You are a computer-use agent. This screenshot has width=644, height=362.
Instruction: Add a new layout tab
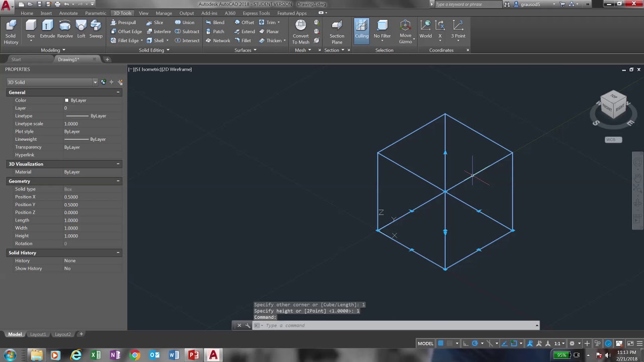point(81,334)
